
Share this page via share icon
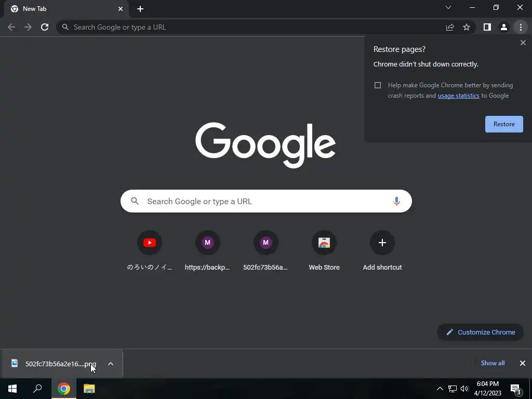coord(450,27)
